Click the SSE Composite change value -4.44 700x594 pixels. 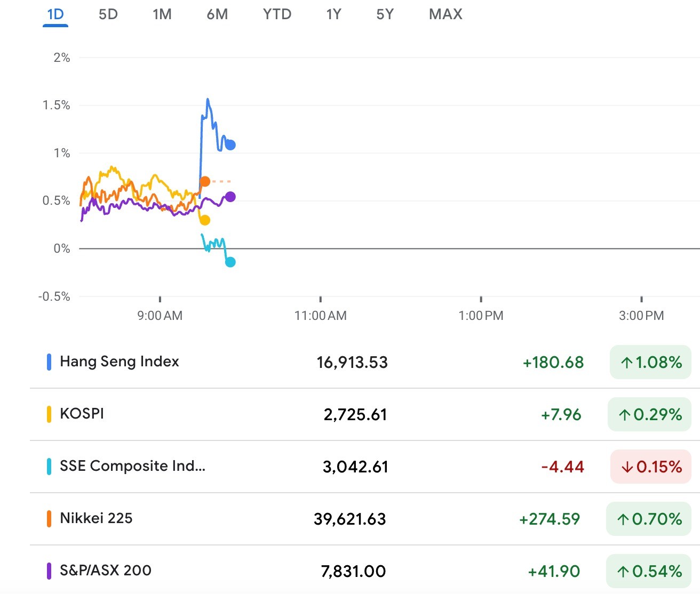pyautogui.click(x=563, y=467)
